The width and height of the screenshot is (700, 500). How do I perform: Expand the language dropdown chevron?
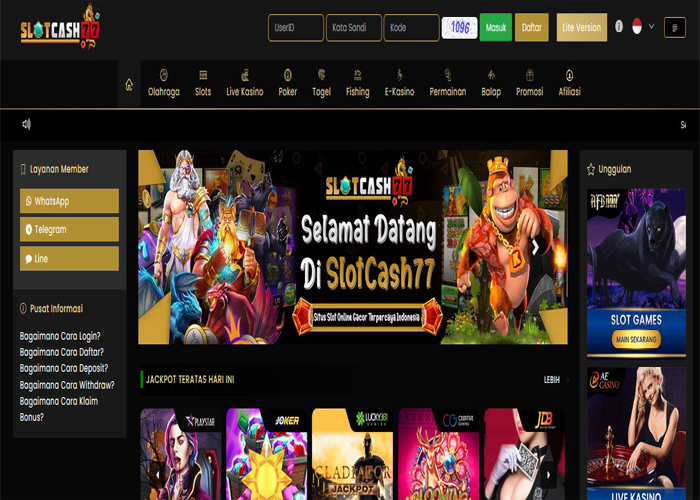(x=651, y=26)
